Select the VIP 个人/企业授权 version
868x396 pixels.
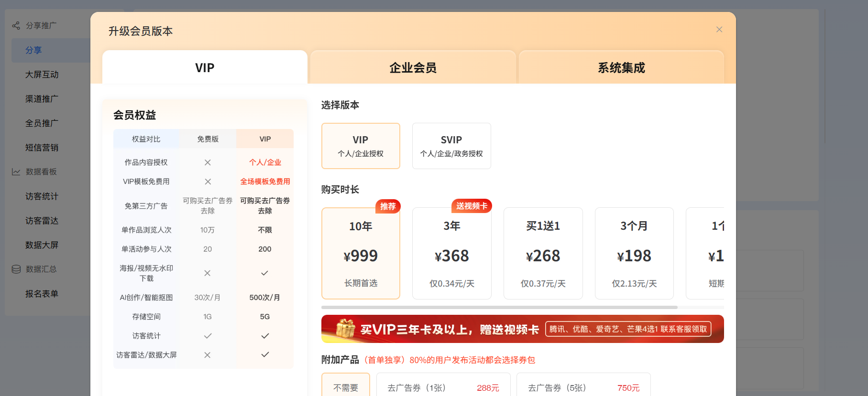[361, 146]
